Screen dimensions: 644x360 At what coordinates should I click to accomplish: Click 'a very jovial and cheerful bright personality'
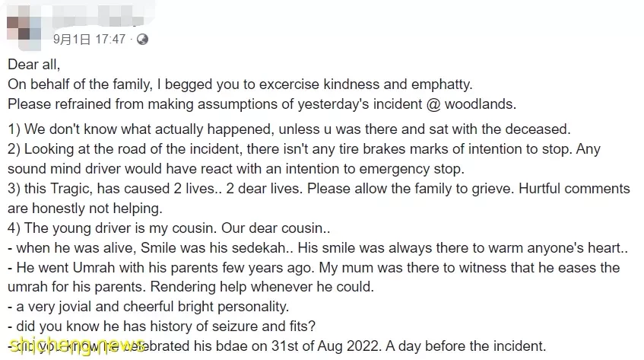click(x=152, y=307)
